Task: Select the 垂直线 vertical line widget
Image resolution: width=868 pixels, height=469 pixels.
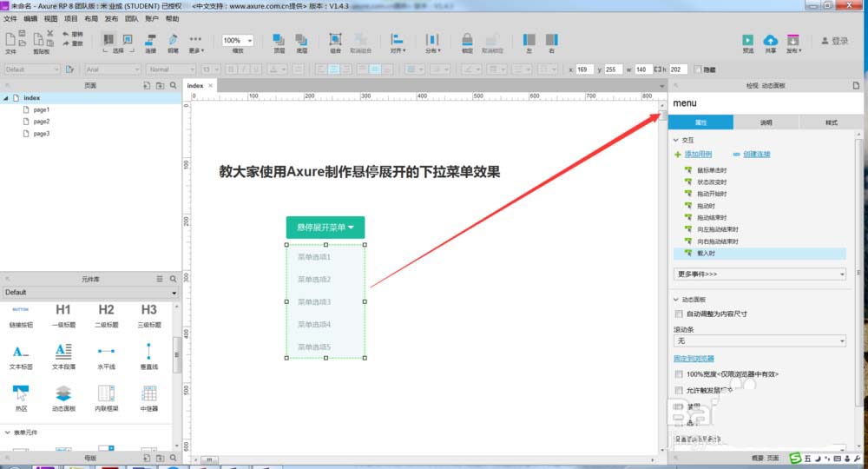Action: [149, 356]
